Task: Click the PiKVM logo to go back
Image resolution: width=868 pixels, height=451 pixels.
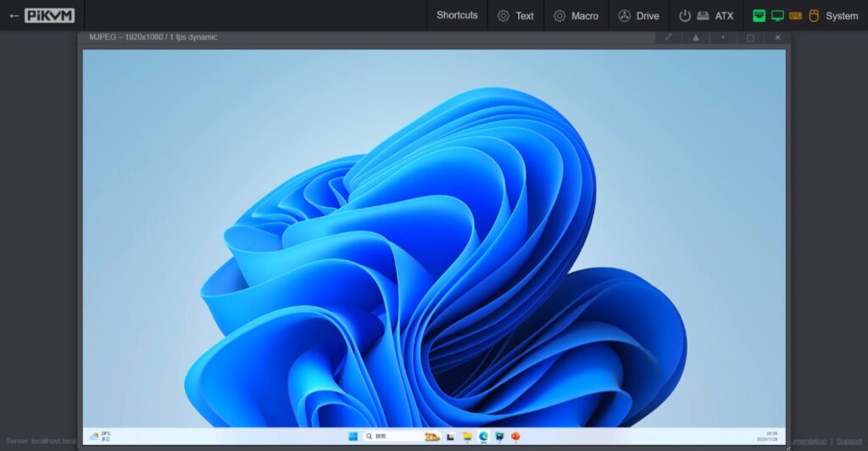Action: pyautogui.click(x=49, y=15)
